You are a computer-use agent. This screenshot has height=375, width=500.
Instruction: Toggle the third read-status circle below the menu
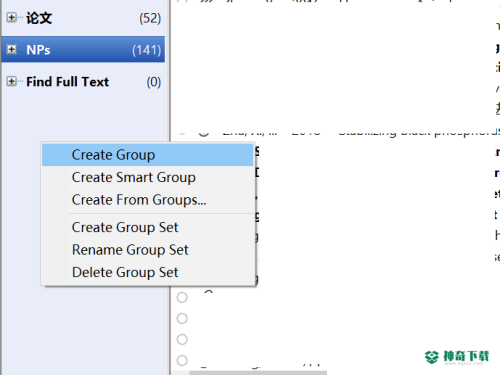point(182,339)
